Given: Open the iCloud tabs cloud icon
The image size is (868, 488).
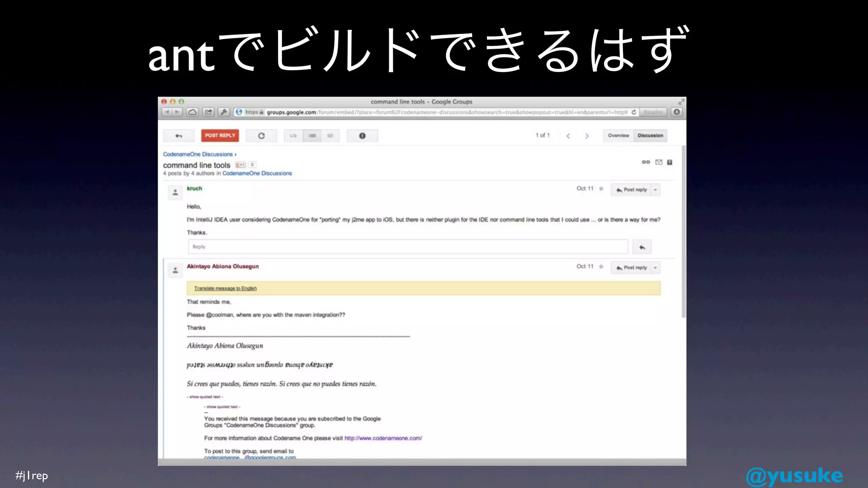Looking at the screenshot, I should (192, 112).
